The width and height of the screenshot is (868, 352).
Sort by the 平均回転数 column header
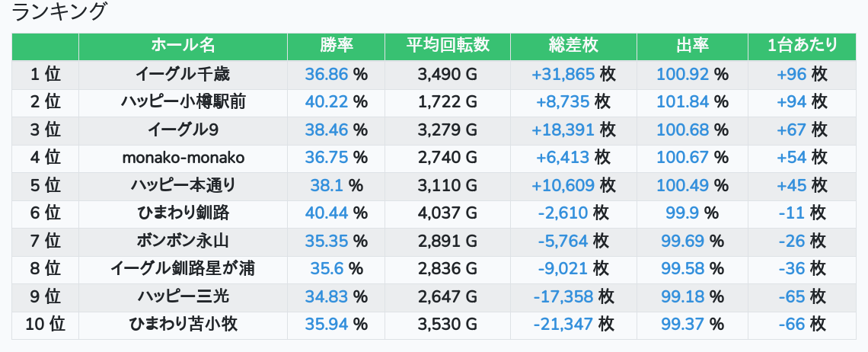point(448,46)
